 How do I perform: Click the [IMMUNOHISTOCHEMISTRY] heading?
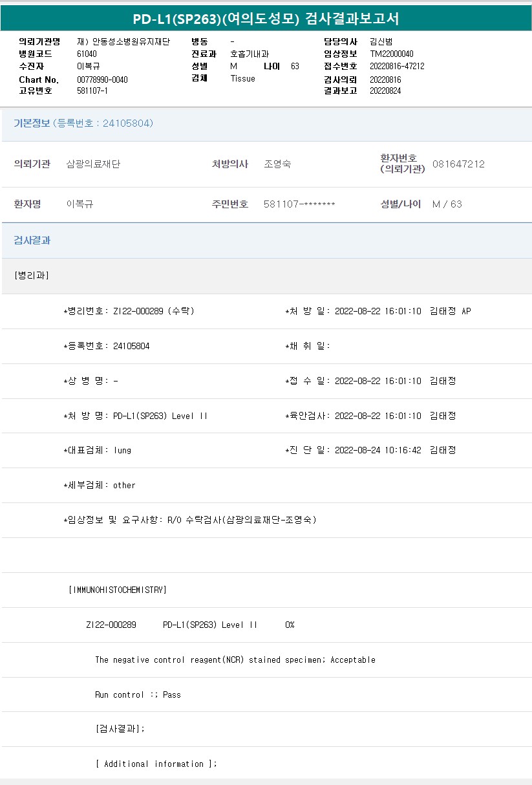[117, 590]
